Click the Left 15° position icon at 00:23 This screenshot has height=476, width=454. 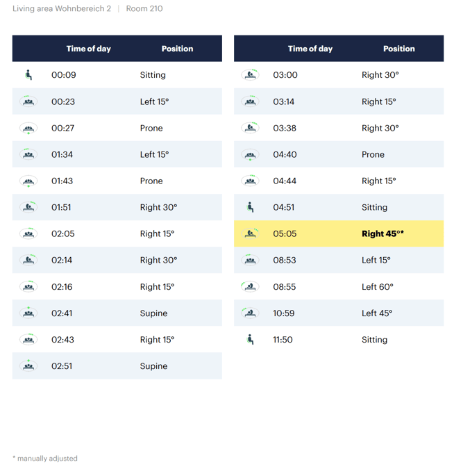click(28, 101)
